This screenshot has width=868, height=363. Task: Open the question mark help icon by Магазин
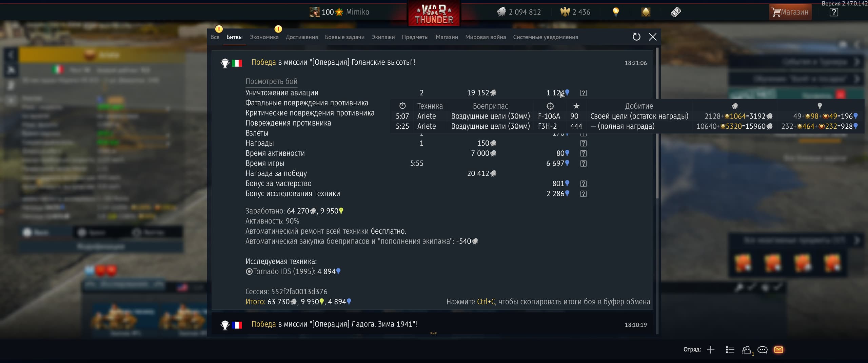pos(834,12)
